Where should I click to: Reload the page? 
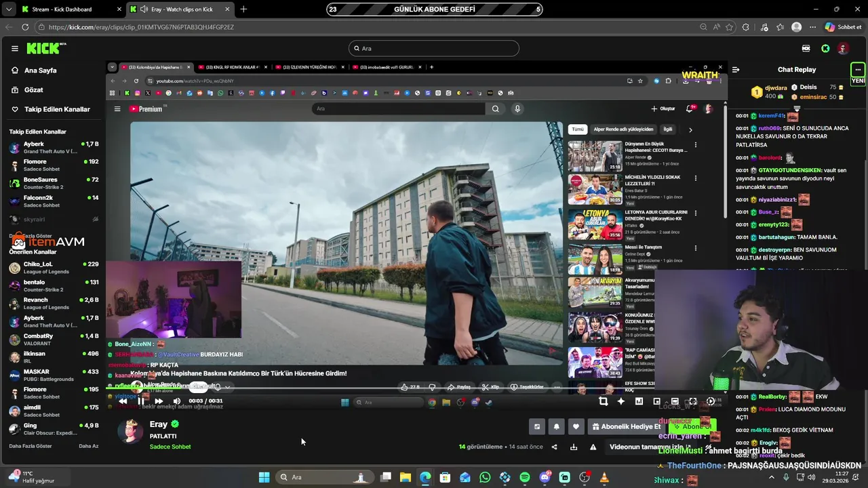click(x=25, y=27)
